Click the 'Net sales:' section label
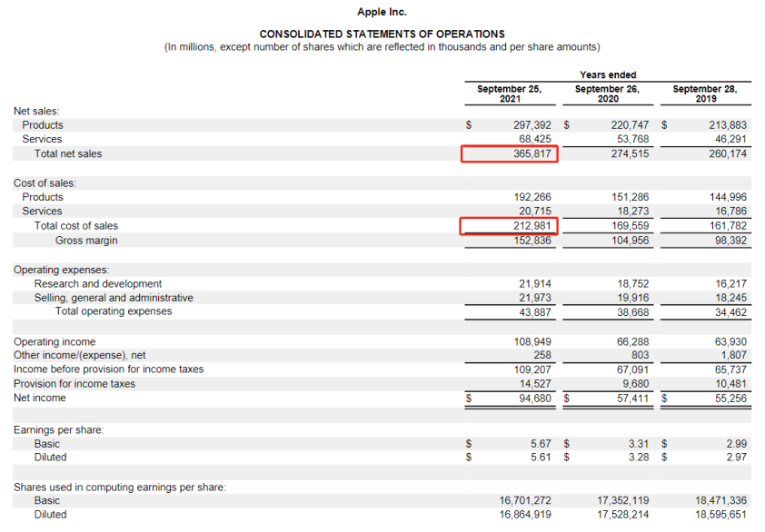 (36, 111)
